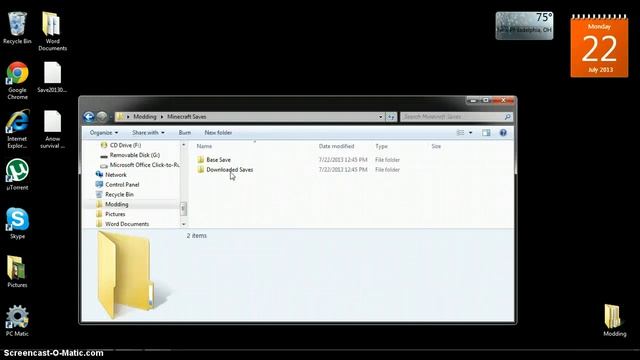This screenshot has height=360, width=640.
Task: Click the Burn toolbar button
Action: (184, 133)
